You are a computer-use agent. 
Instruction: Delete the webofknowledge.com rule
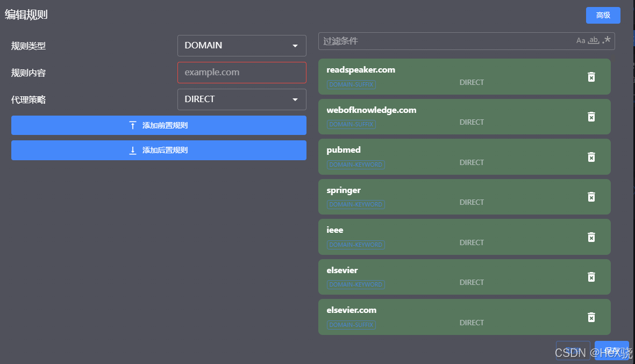(x=591, y=117)
